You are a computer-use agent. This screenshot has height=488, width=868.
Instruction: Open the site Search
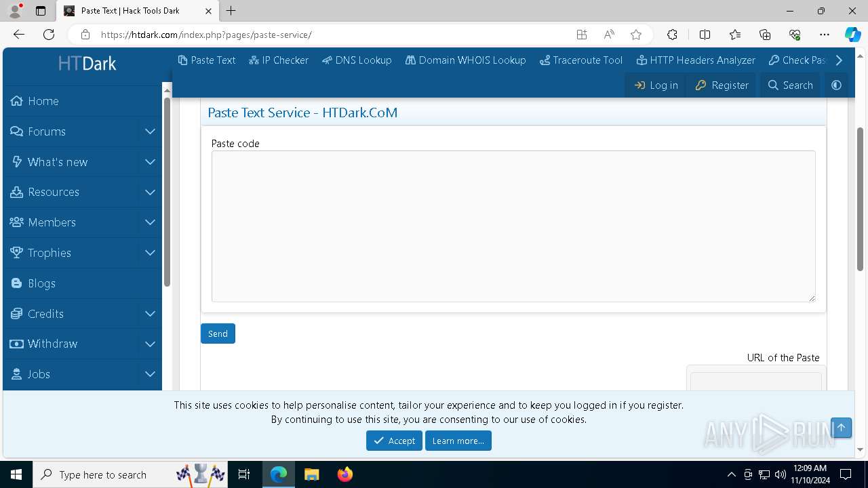790,85
